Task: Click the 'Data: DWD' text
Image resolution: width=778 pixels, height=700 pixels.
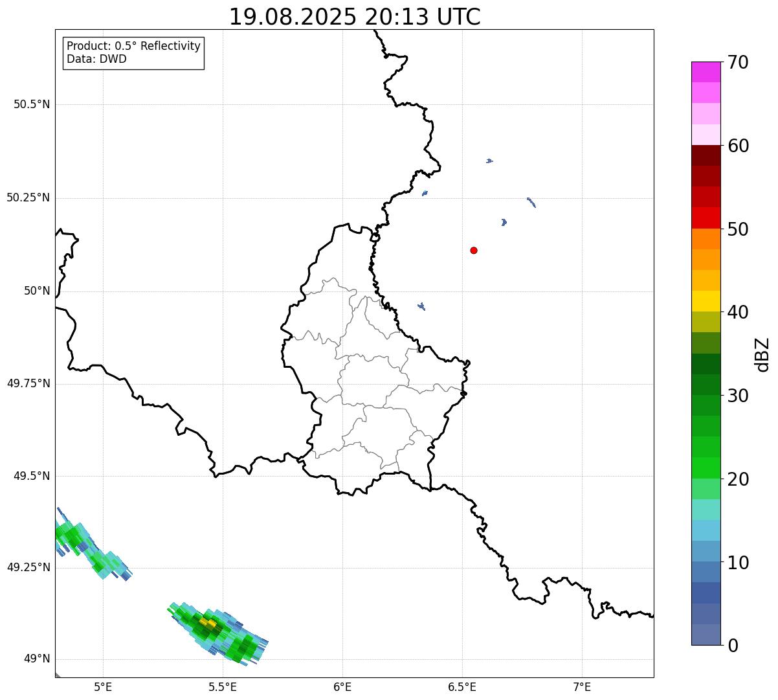Action: (x=97, y=60)
